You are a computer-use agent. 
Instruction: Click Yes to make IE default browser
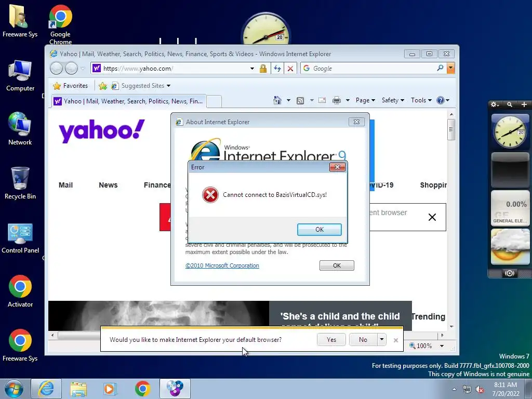point(331,339)
